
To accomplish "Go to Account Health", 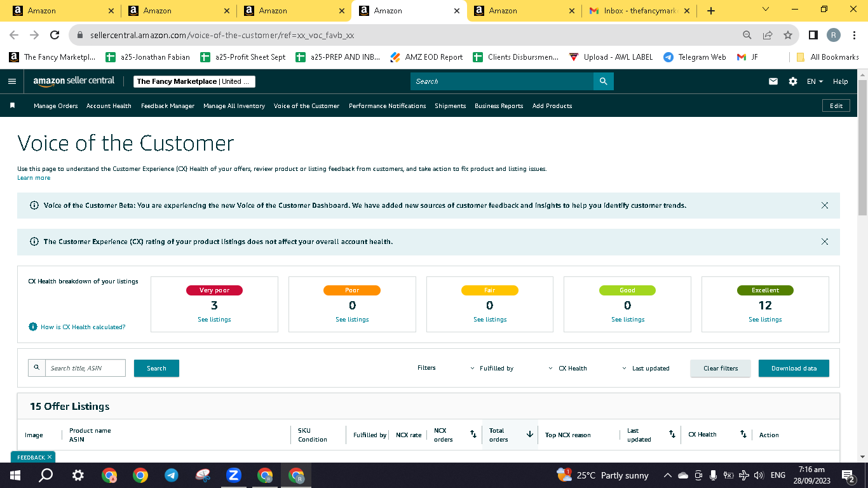I will [x=109, y=105].
